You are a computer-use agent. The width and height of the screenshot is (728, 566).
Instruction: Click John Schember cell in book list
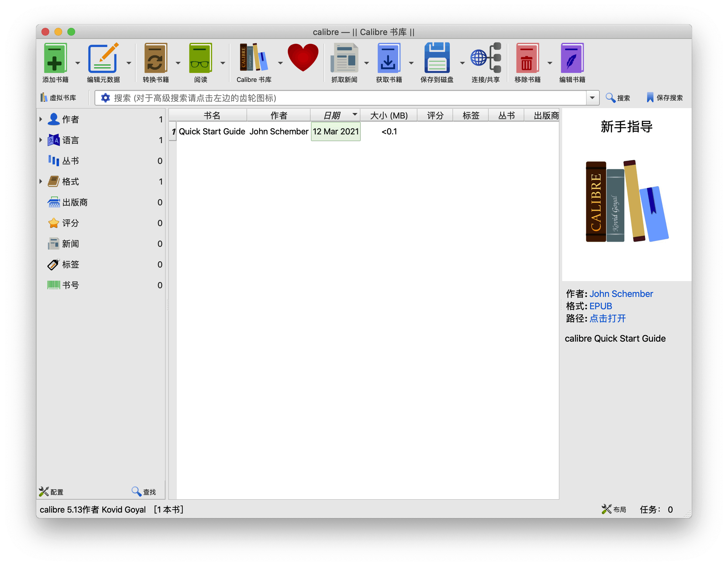point(279,131)
